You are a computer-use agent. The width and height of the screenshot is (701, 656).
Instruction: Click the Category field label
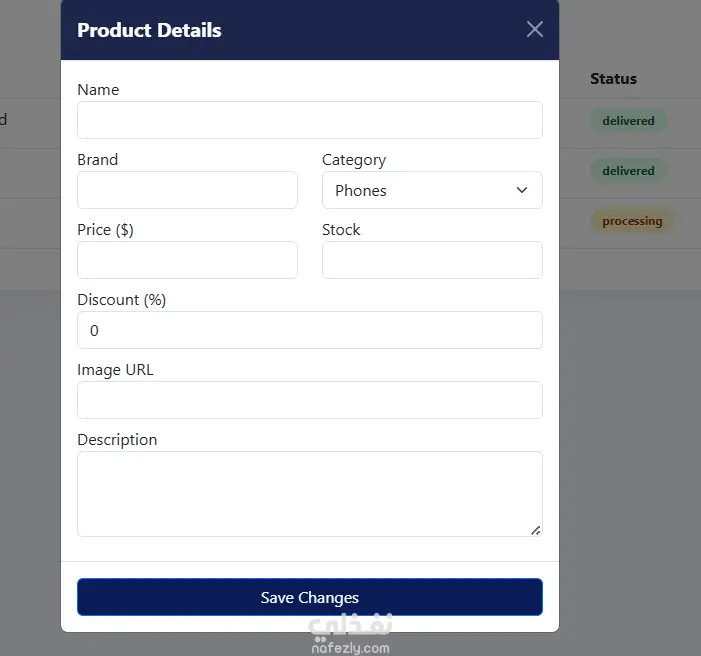(x=354, y=160)
